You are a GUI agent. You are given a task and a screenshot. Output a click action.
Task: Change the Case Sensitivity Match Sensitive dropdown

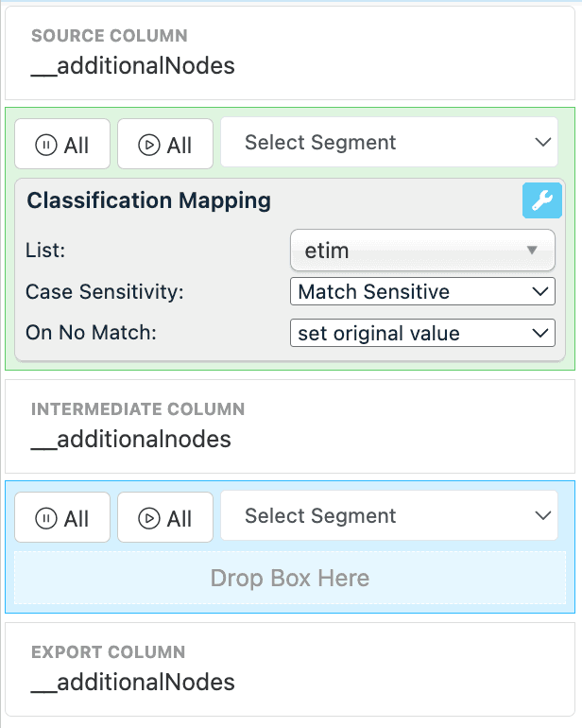point(421,292)
